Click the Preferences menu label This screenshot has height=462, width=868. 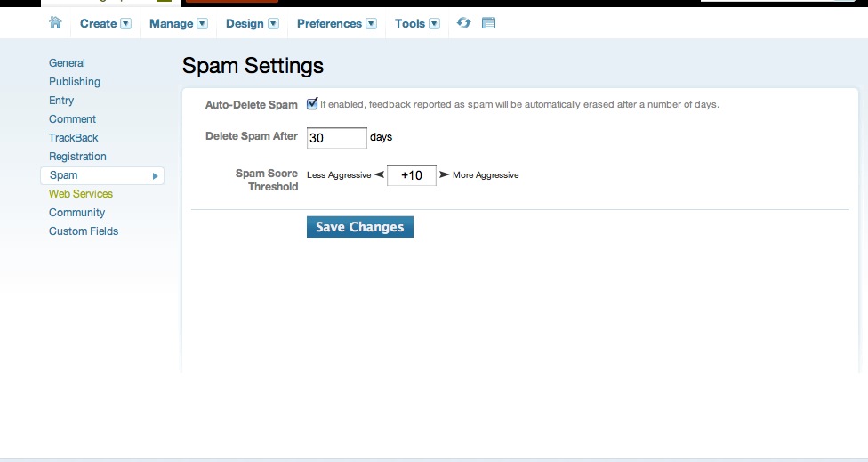329,23
